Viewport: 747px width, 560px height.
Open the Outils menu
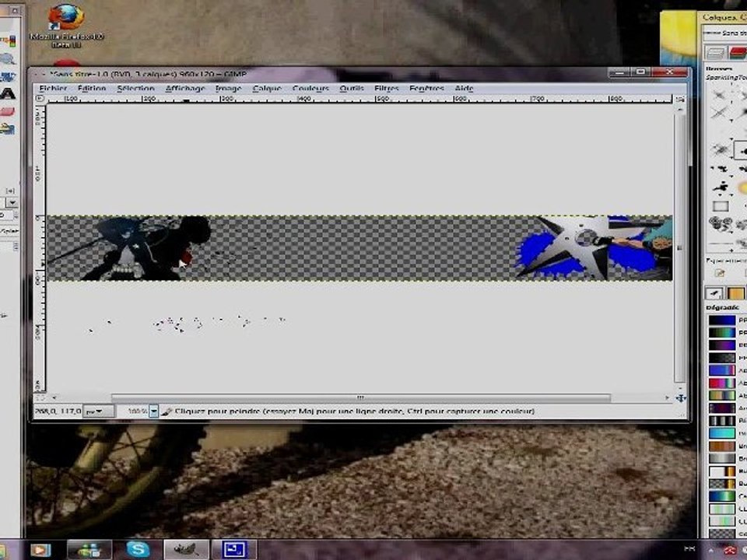point(352,89)
